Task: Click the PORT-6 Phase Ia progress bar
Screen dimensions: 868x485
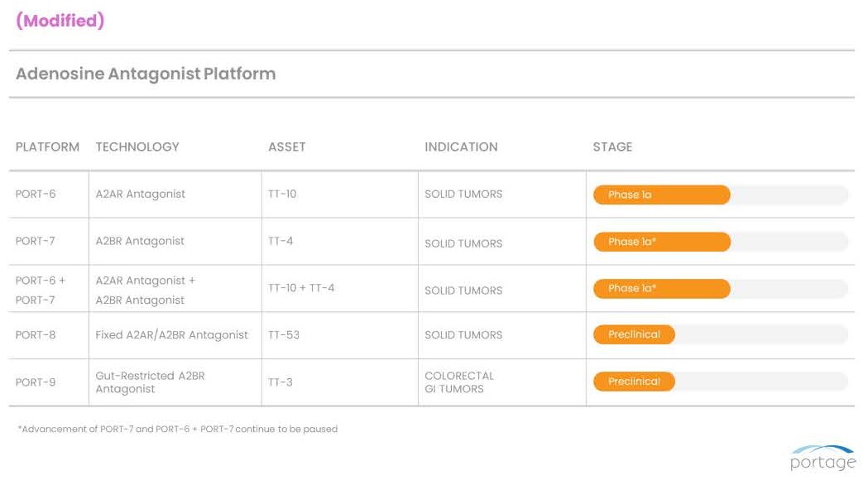Action: point(661,195)
